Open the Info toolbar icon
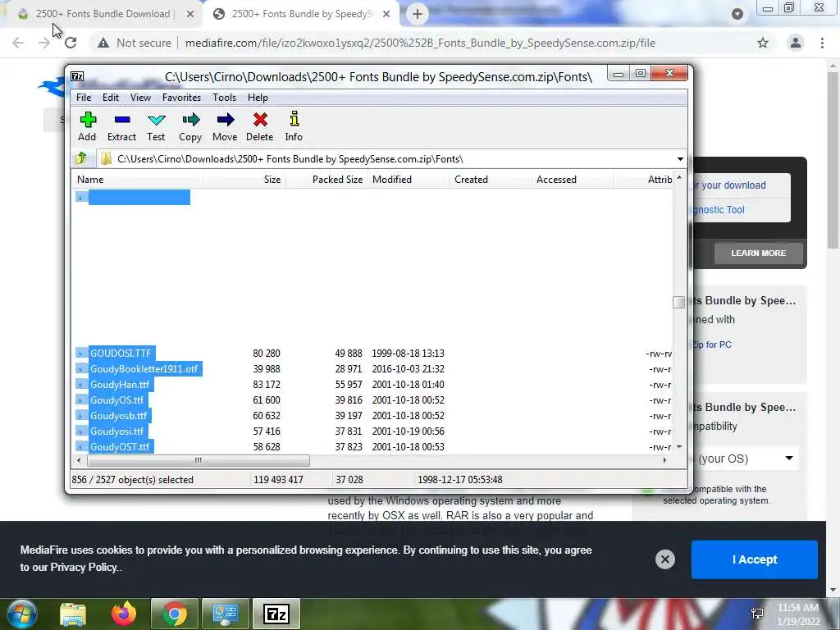 (x=294, y=126)
